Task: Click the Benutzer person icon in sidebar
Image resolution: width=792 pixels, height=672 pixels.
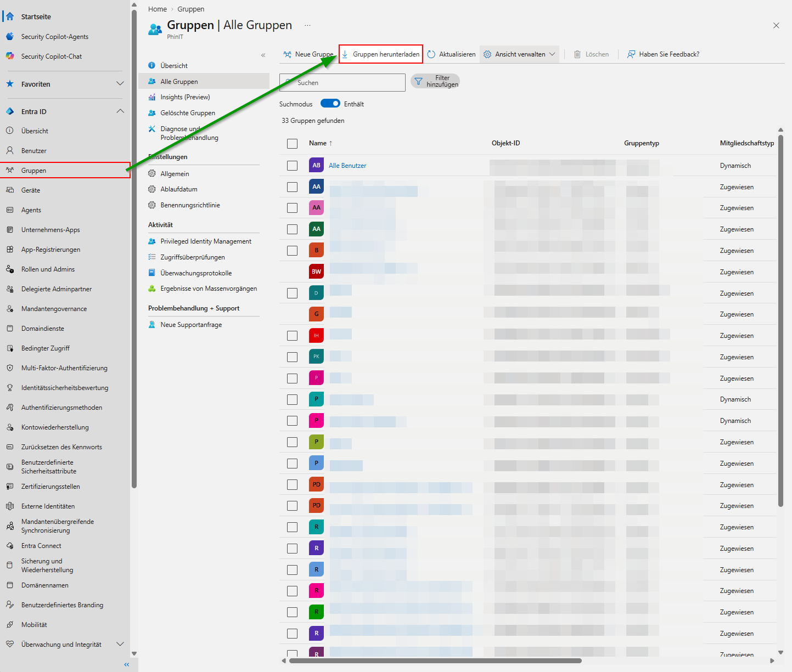Action: point(10,150)
